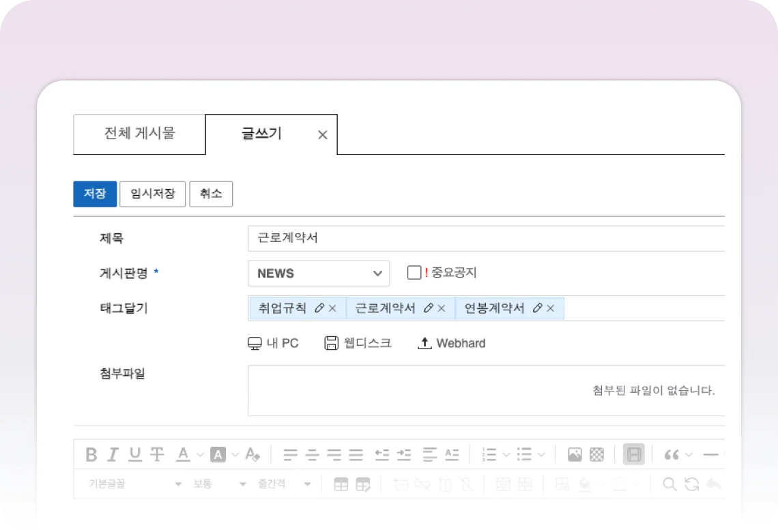Apply strikethrough formatting
The width and height of the screenshot is (778, 532).
click(157, 454)
